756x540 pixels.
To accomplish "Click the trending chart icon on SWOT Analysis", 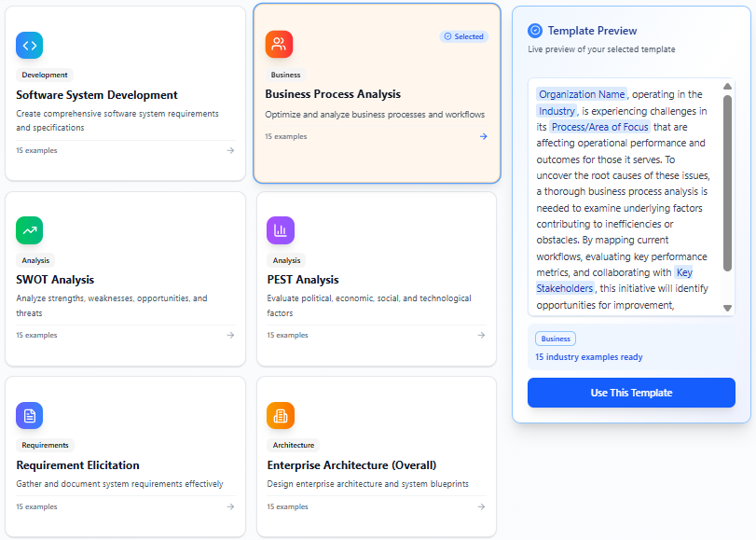I will (29, 229).
